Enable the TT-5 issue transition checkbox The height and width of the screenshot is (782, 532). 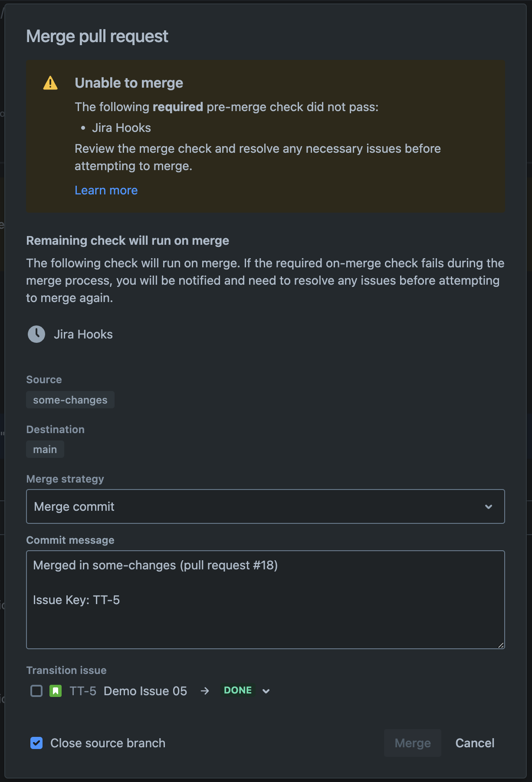pos(36,690)
